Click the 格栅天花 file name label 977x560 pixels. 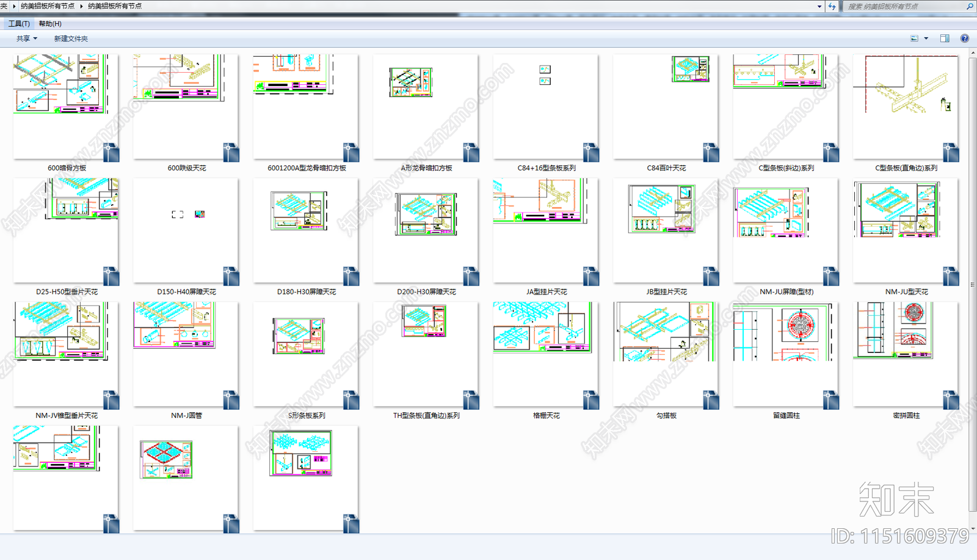point(546,415)
